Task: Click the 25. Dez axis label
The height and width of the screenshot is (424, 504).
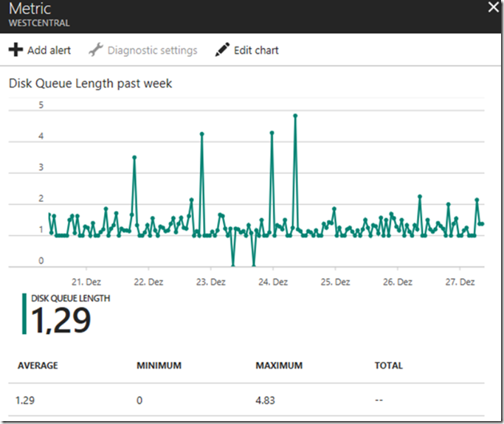Action: coord(335,282)
